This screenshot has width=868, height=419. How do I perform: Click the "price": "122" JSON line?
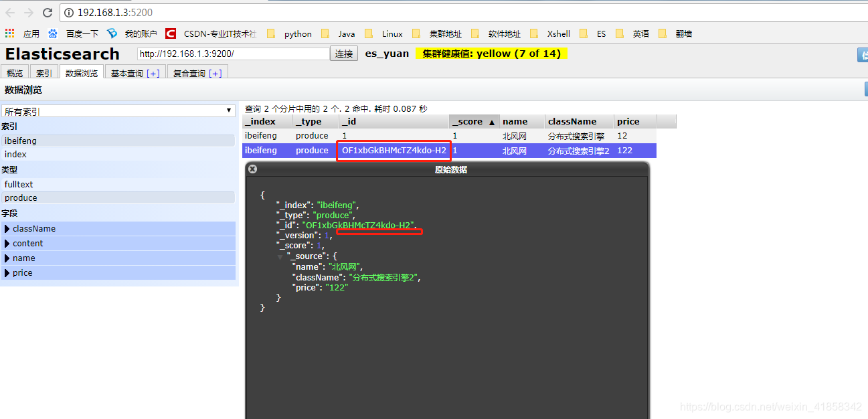tap(321, 287)
